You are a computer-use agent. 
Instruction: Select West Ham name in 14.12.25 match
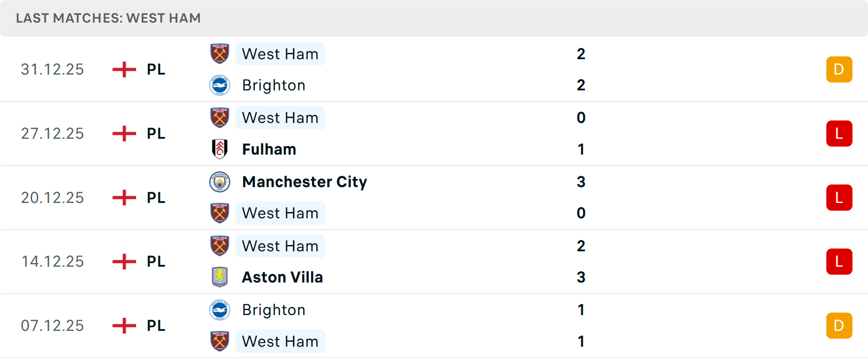click(x=280, y=246)
